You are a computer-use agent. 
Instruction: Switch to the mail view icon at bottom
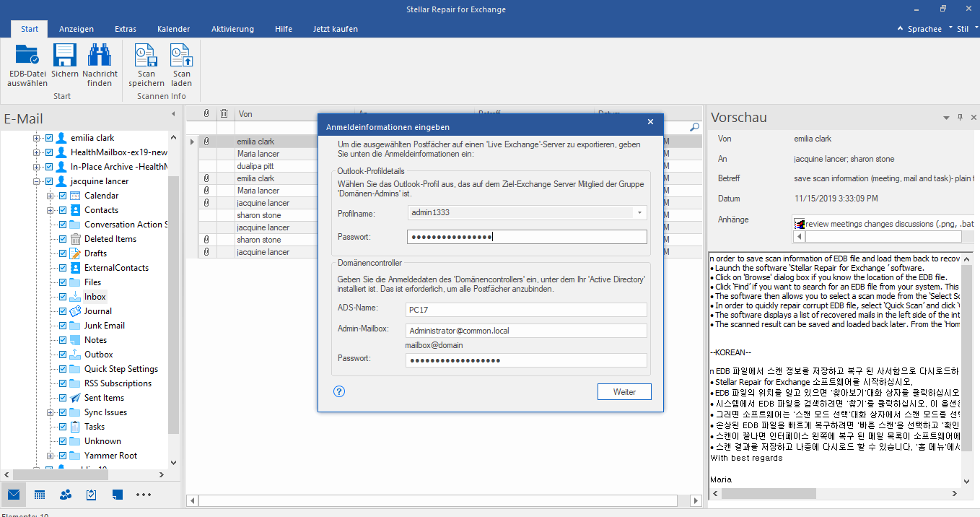click(x=14, y=495)
